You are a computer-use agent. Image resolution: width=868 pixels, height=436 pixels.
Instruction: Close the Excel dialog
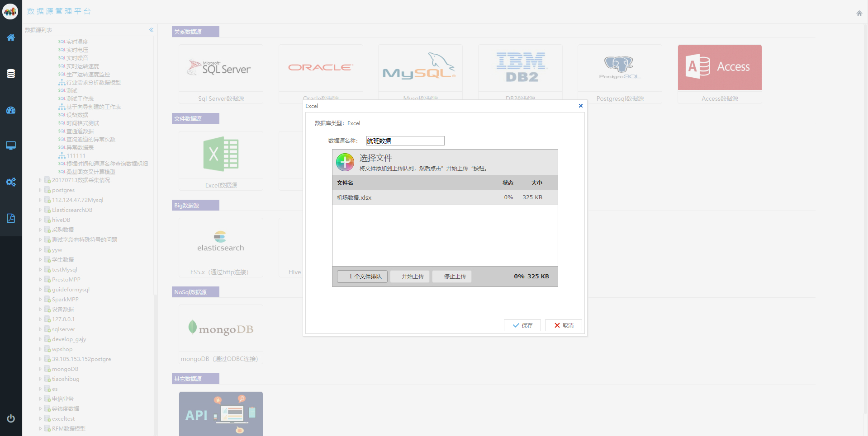[x=581, y=106]
